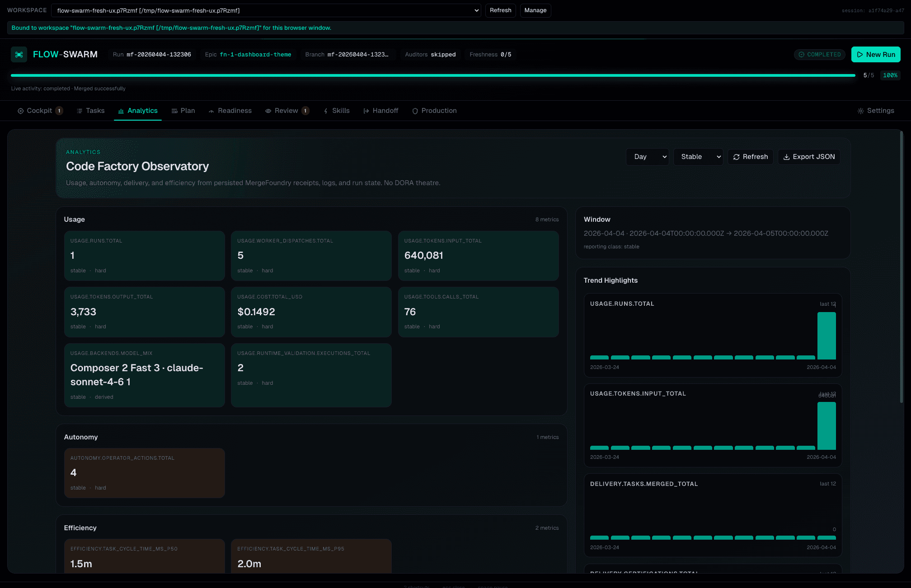Open Settings

click(x=876, y=111)
